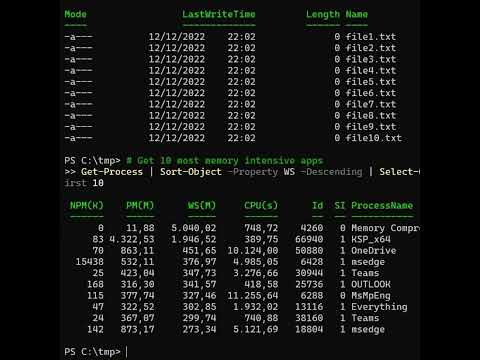Viewport: 480px width, 360px height.
Task: Click the Id column header
Action: point(317,205)
